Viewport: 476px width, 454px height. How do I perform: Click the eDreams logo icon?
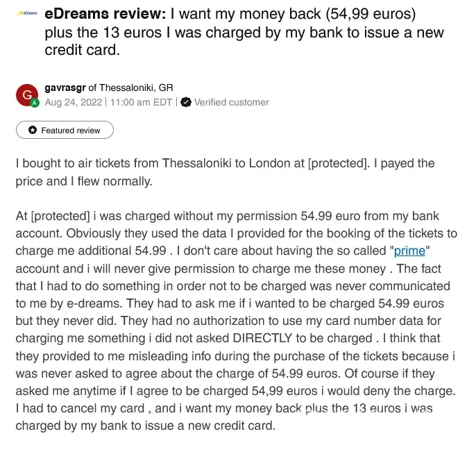(x=27, y=14)
